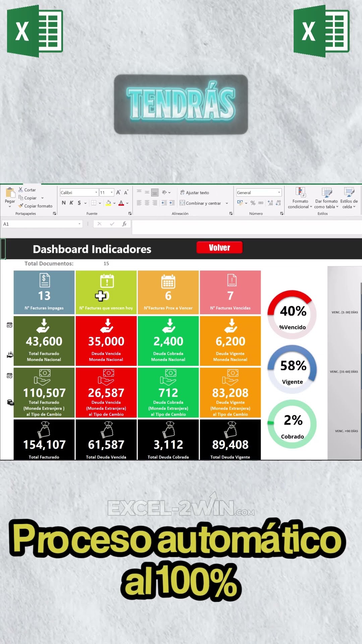Apply the percent style
362x644 pixels.
[253, 203]
